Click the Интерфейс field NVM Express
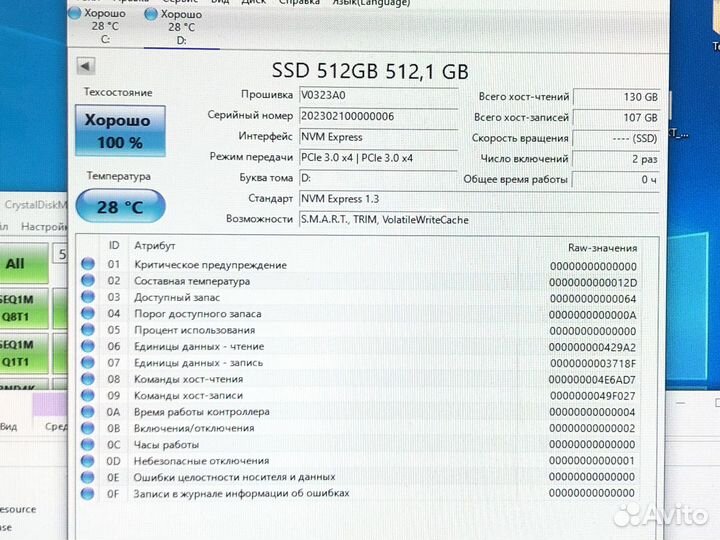720x540 pixels. point(378,137)
